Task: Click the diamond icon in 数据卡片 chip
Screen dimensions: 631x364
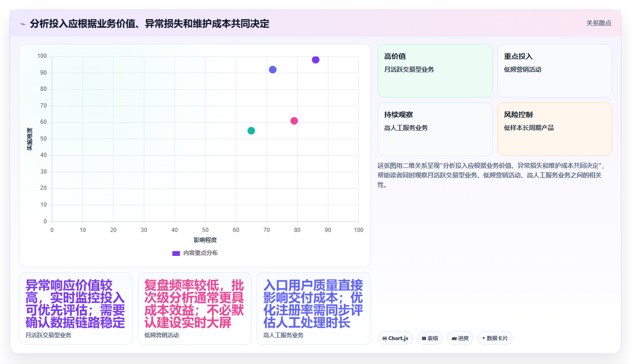Action: click(x=484, y=338)
